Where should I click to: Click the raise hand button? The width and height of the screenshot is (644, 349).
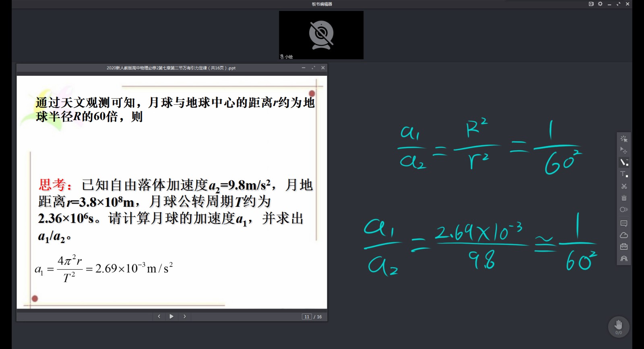[619, 327]
